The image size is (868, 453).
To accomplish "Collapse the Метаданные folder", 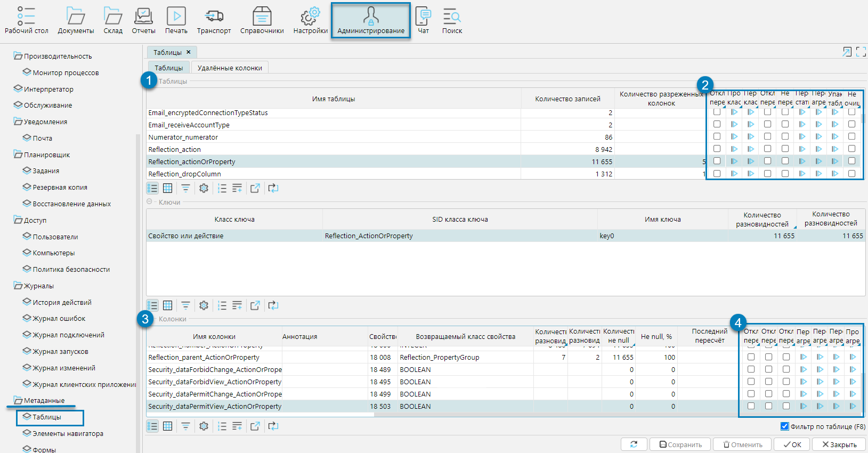I will 18,400.
